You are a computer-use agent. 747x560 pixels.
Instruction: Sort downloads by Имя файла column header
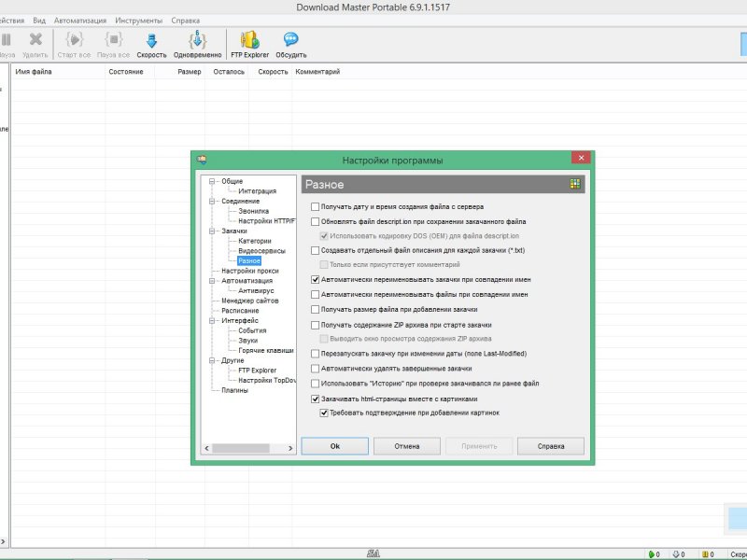(58, 72)
